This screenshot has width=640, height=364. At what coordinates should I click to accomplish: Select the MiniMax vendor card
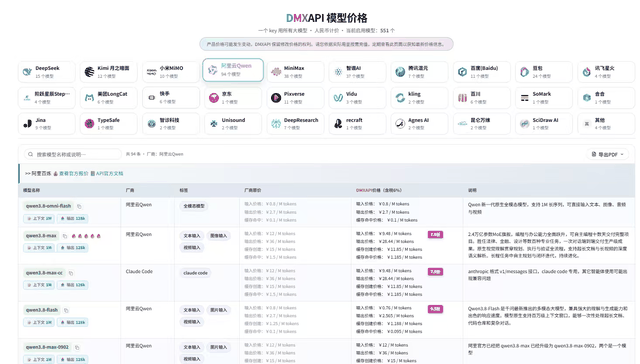coord(295,72)
